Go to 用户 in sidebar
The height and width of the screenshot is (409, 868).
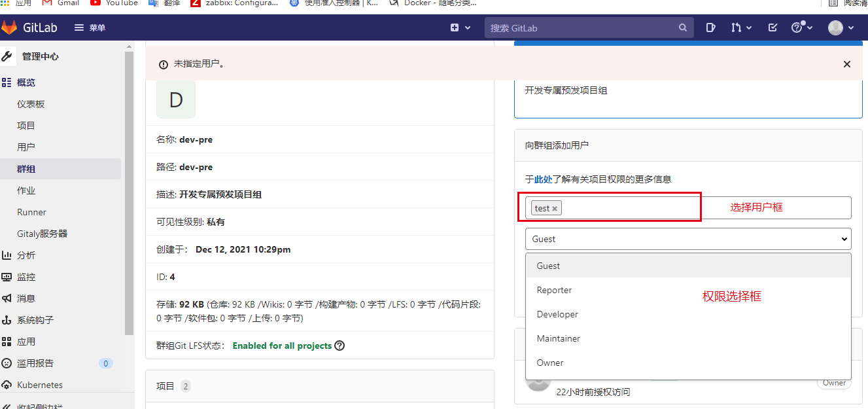pyautogui.click(x=26, y=147)
